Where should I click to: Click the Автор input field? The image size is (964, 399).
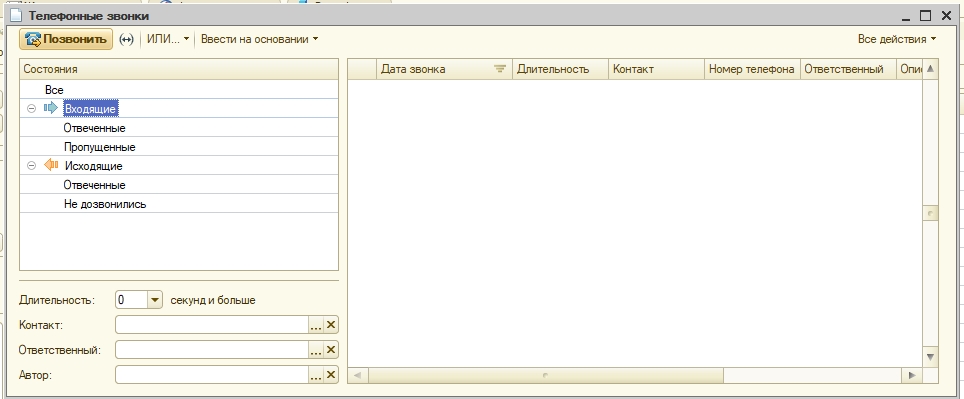(x=211, y=374)
